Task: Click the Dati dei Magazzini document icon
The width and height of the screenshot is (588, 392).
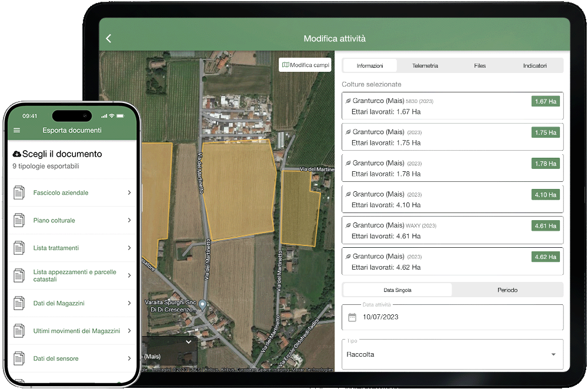Action: [19, 303]
